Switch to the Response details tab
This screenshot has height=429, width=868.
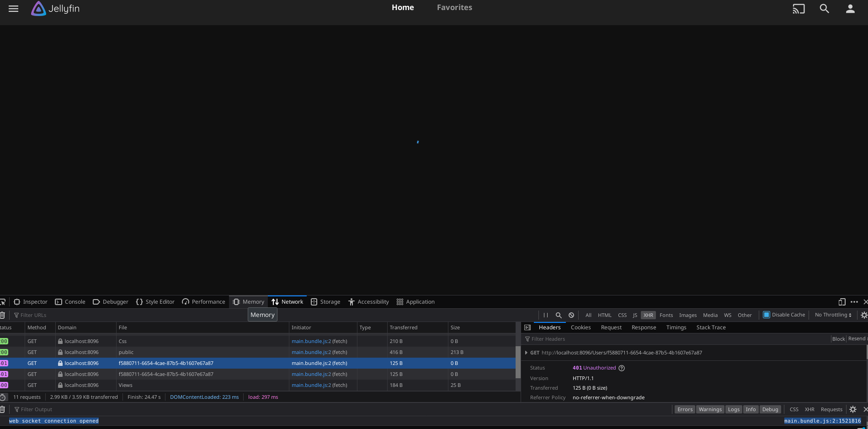point(644,327)
